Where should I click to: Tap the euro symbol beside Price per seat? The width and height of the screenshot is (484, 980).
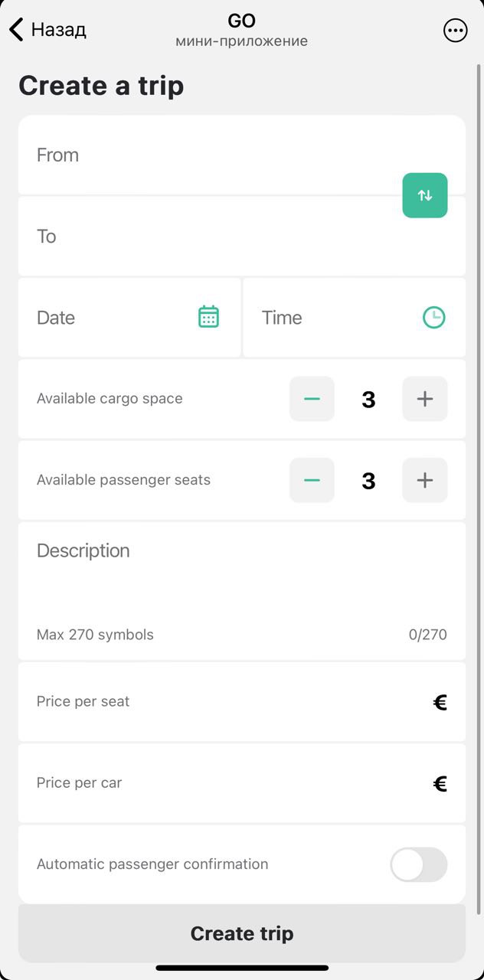439,701
